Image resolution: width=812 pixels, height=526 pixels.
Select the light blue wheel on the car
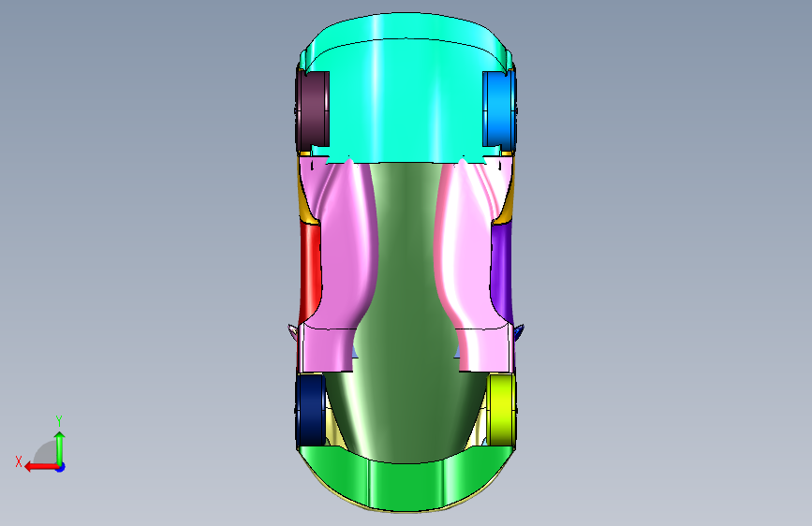pos(499,110)
